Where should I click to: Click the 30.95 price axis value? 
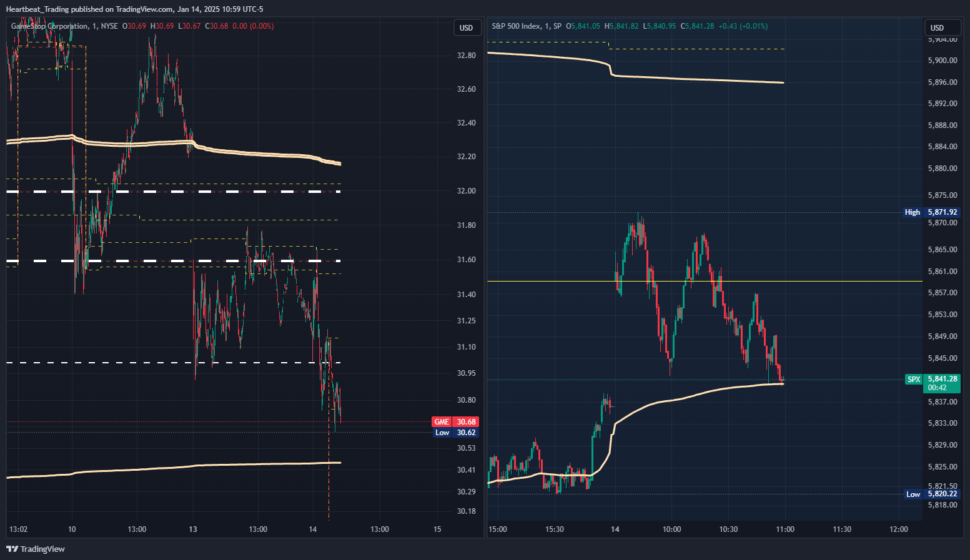467,373
